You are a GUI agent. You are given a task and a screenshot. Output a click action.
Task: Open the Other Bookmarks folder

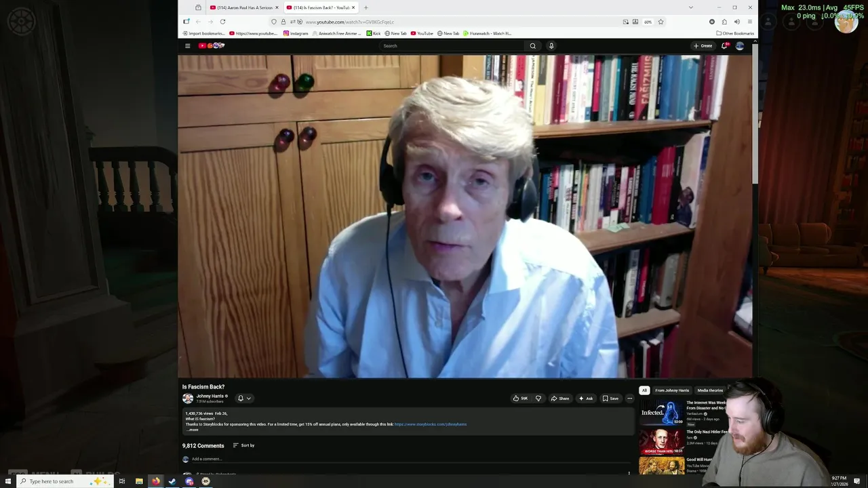tap(735, 33)
